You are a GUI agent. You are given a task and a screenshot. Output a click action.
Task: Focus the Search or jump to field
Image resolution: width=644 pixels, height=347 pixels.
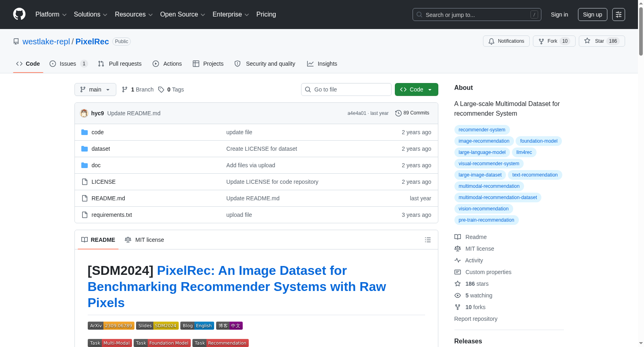pyautogui.click(x=477, y=15)
